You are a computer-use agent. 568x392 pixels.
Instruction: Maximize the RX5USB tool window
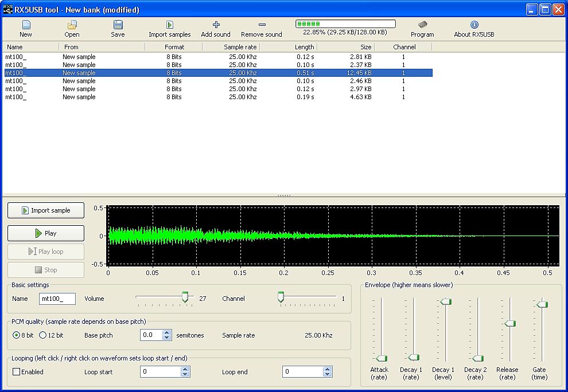coord(545,9)
